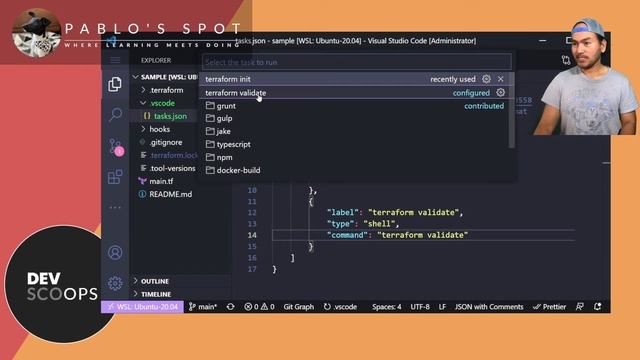Click the EXPLORER panel title

coord(156,60)
